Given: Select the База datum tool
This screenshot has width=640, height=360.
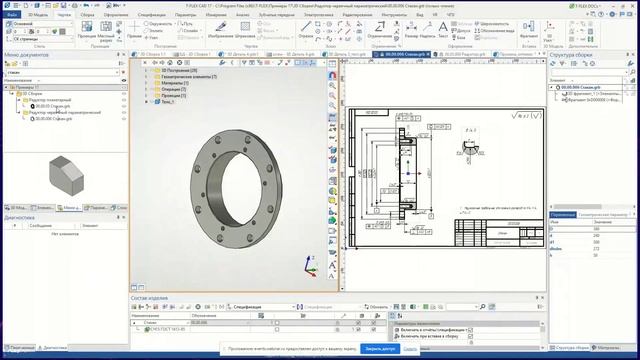Looking at the screenshot, I should coord(458,38).
